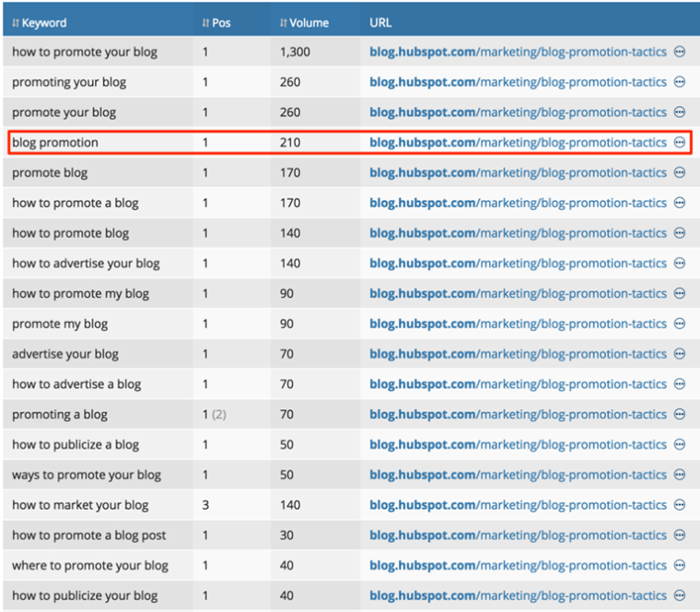Select keyword 'how to publicize a blog'
This screenshot has height=612, width=700.
(76, 444)
